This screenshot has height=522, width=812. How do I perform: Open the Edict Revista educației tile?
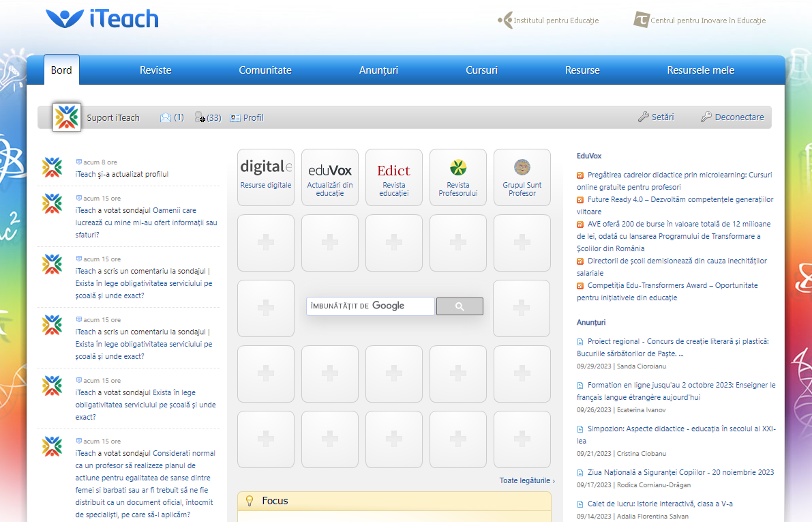(x=394, y=177)
